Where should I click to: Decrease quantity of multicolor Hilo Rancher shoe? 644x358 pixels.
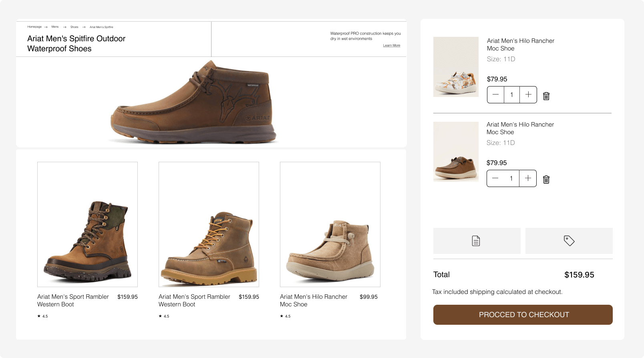(495, 95)
